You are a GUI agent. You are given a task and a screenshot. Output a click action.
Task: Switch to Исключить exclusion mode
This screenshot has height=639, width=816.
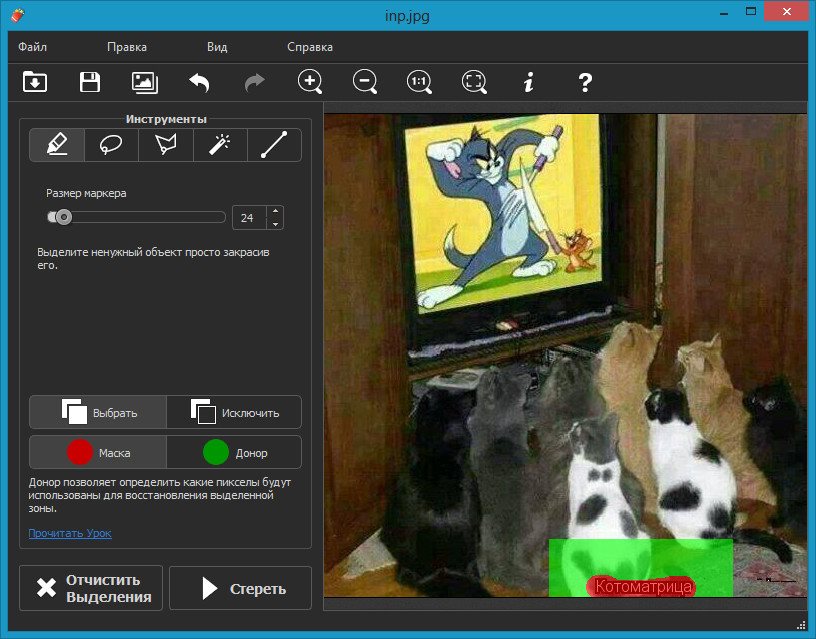[x=234, y=412]
